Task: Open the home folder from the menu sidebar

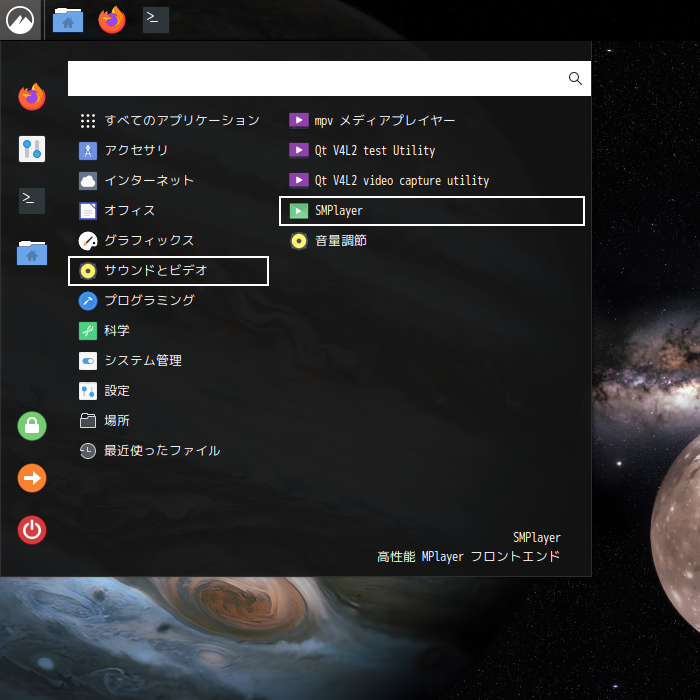Action: 32,253
